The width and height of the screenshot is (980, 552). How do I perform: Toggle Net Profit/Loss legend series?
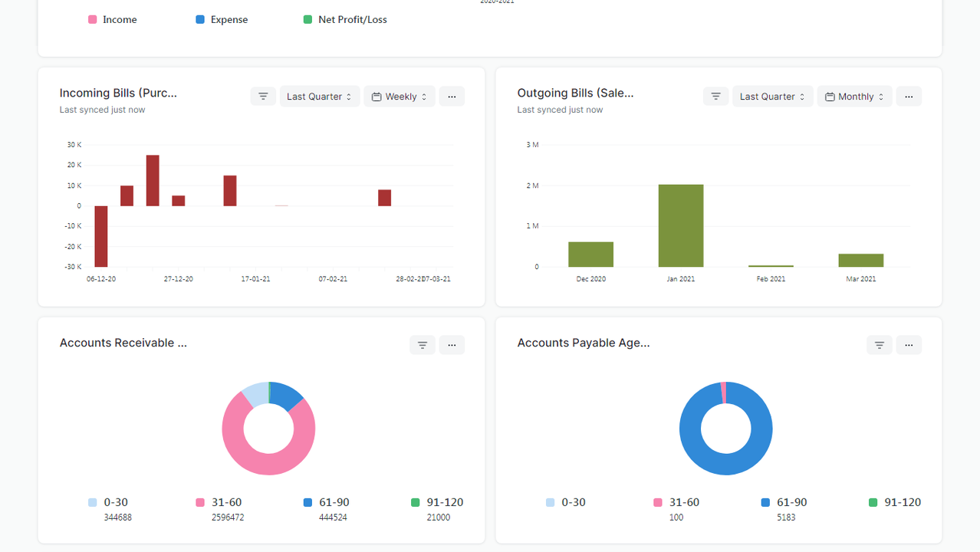tap(345, 20)
